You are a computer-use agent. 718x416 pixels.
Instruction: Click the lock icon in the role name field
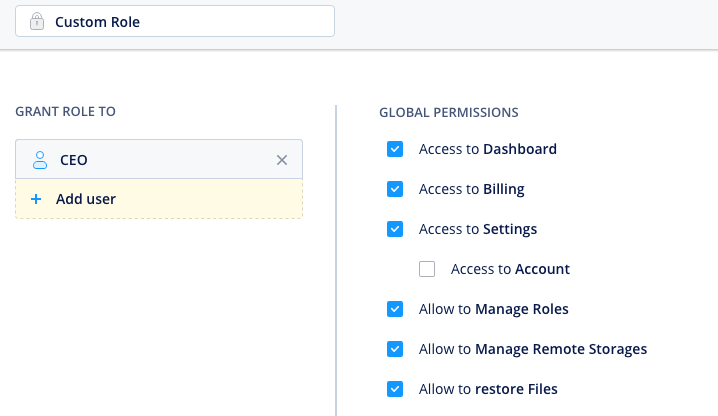tap(37, 21)
